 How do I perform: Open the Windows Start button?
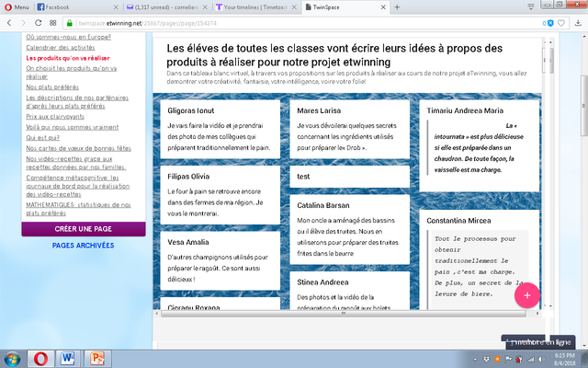pos(12,359)
